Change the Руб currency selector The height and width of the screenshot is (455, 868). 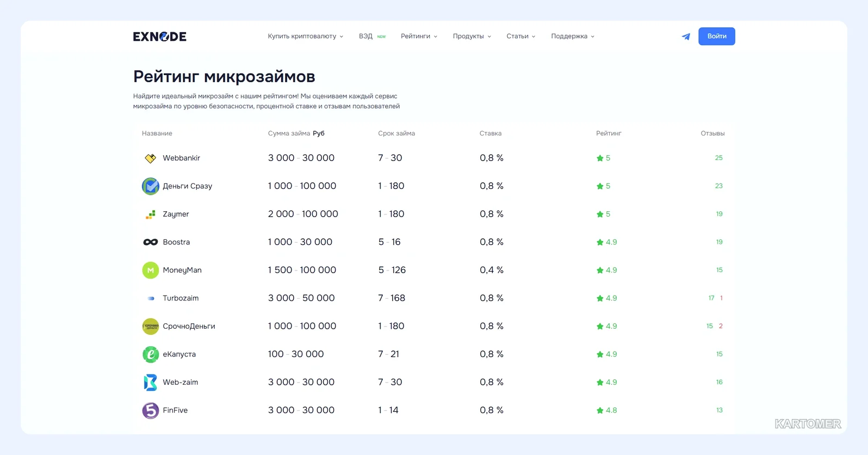click(x=319, y=133)
